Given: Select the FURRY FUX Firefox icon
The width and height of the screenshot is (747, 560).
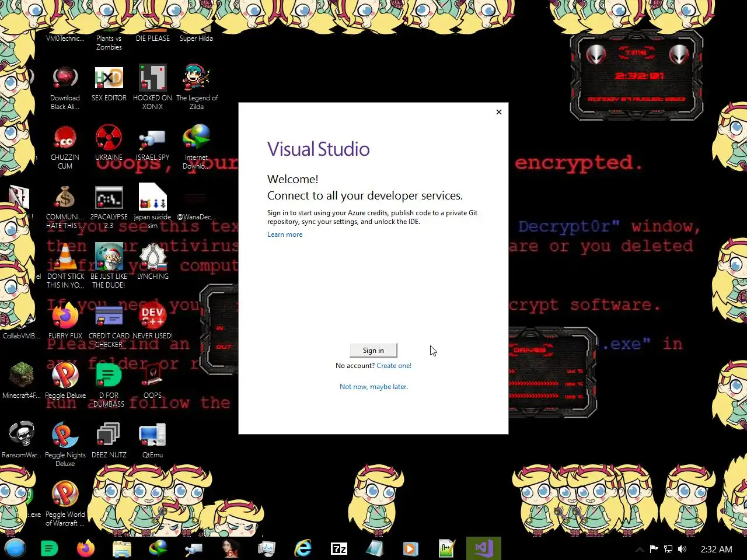Looking at the screenshot, I should 65,321.
